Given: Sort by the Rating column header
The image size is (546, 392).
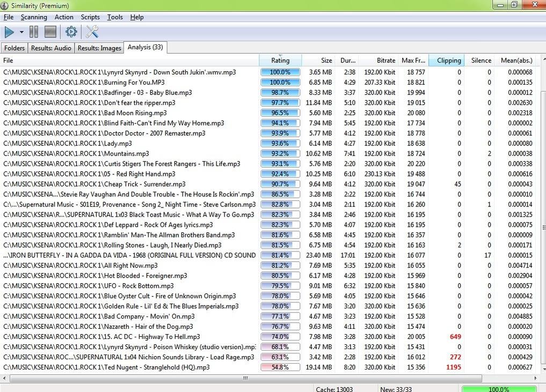Looking at the screenshot, I should pos(280,61).
